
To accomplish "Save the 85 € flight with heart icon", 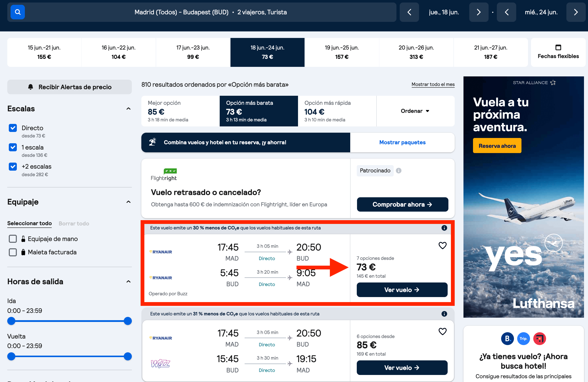I will click(442, 331).
